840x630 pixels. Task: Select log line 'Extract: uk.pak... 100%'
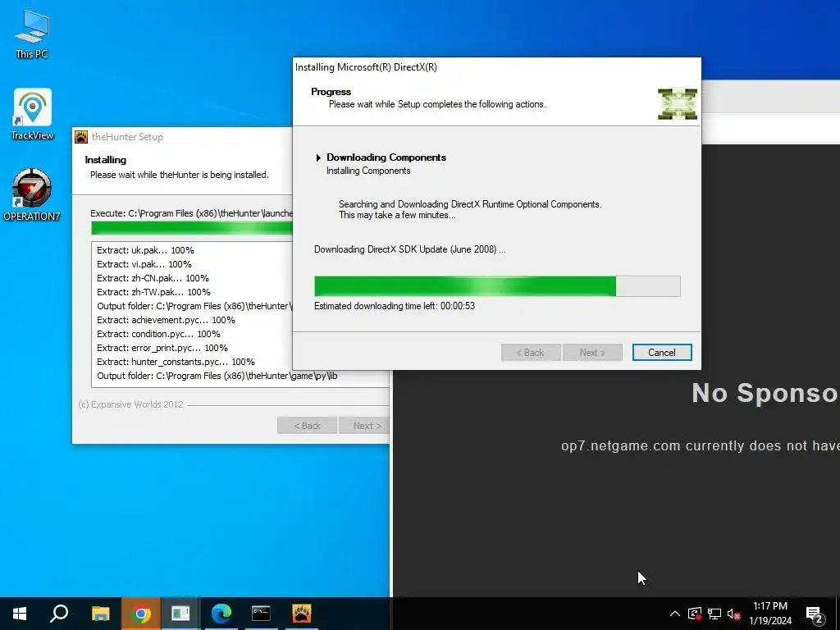(146, 250)
